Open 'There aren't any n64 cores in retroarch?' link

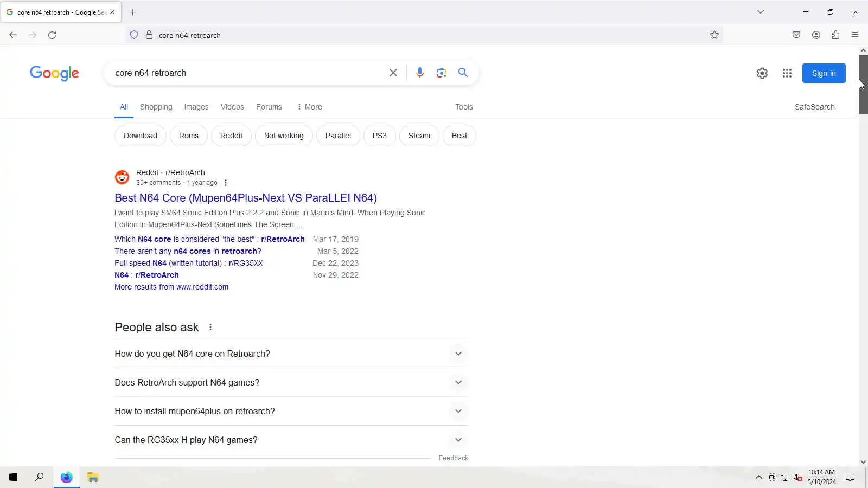(188, 251)
